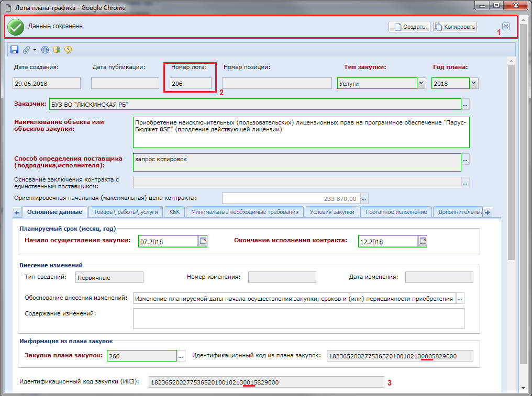The height and width of the screenshot is (396, 532).
Task: Click the Содержание изменений text area
Action: (298, 318)
